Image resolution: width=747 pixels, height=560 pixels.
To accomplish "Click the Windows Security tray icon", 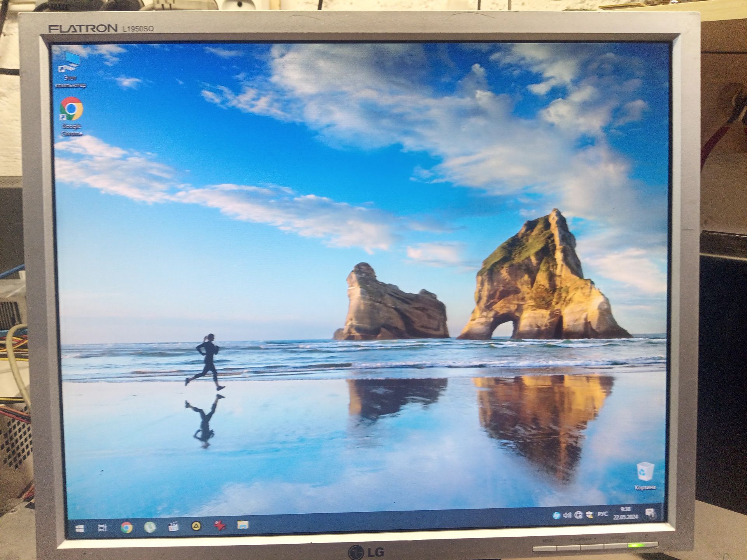I will point(589,514).
